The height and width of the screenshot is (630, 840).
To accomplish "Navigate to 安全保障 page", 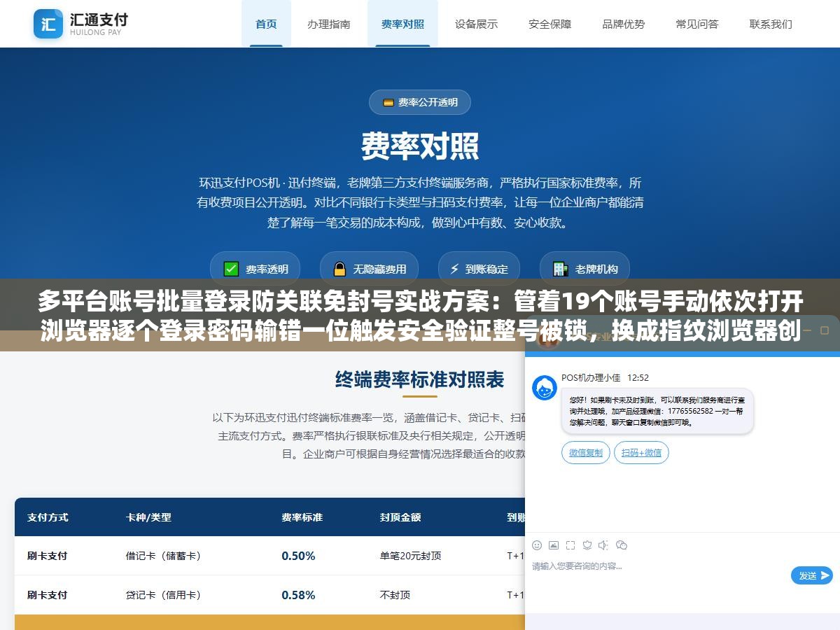I will point(549,24).
